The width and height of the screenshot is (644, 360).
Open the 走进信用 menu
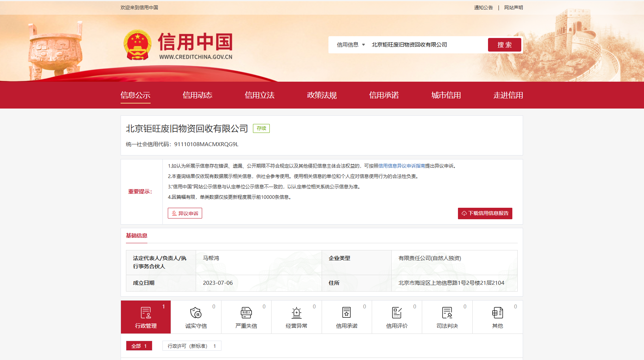click(x=508, y=95)
